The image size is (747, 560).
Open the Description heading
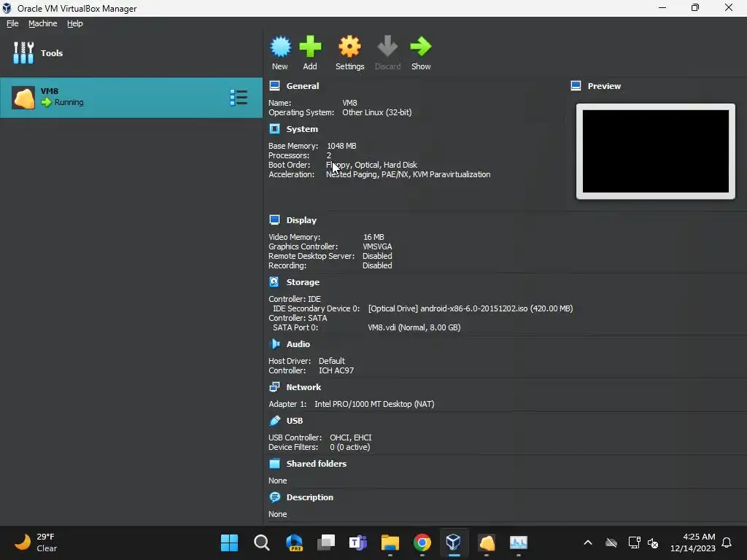click(309, 497)
